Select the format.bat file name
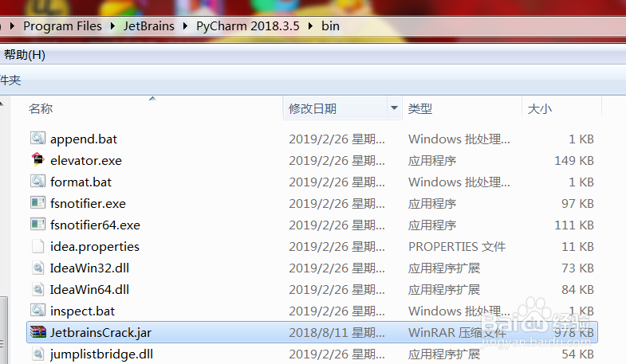Viewport: 626px width, 364px height. tap(81, 182)
